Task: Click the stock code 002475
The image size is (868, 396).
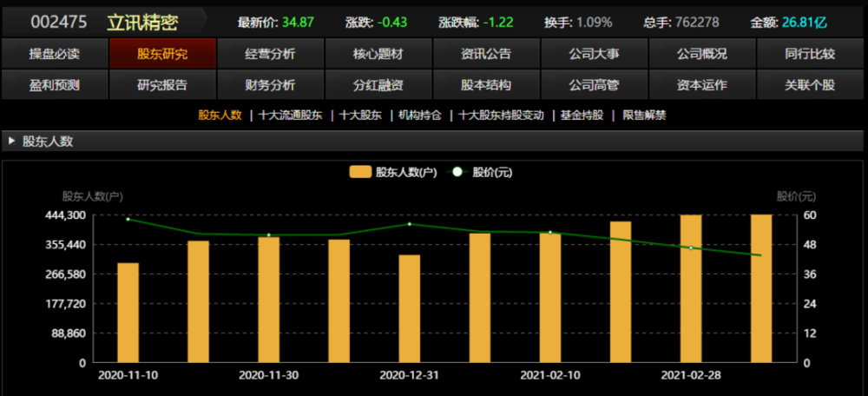Action: [x=59, y=23]
